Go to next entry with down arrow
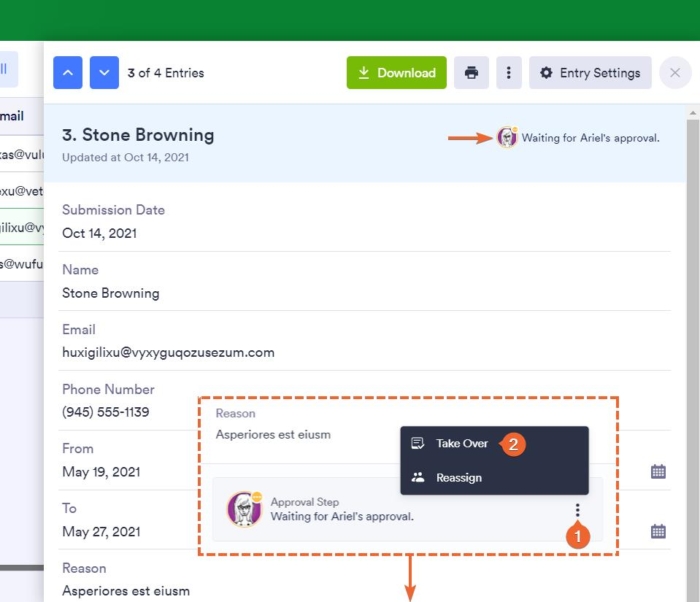Screen dimensions: 700x602 [x=104, y=73]
